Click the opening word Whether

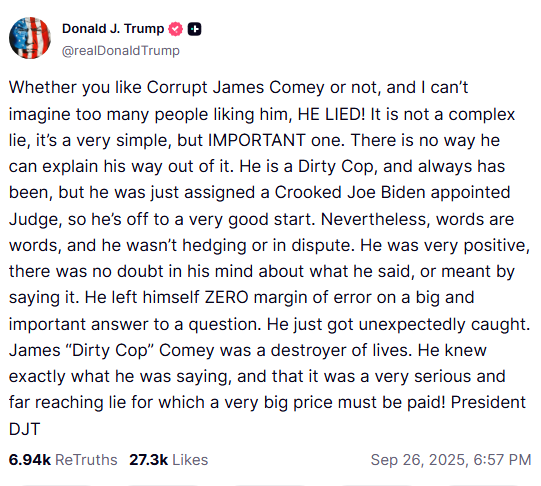click(x=42, y=87)
